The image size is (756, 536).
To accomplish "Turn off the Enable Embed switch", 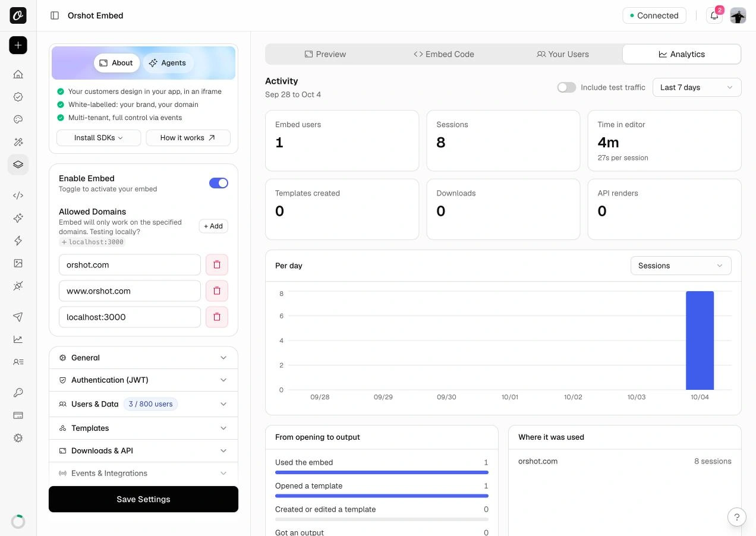I will 219,183.
